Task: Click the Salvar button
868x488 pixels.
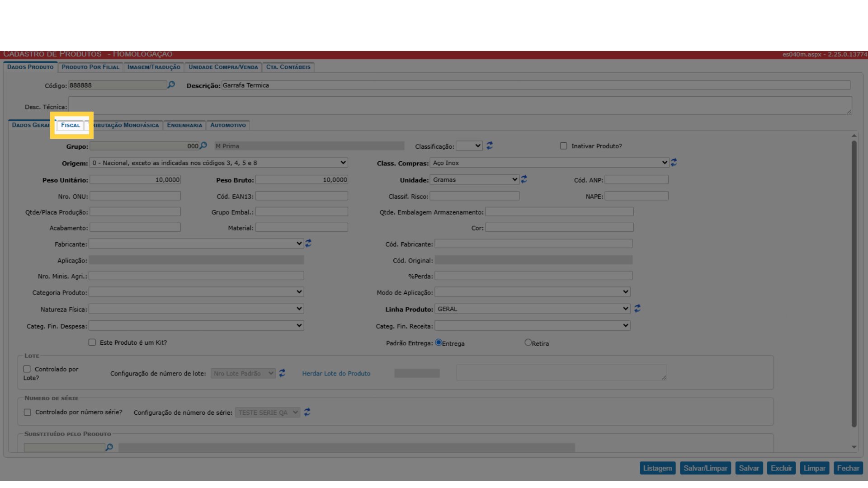Action: [x=749, y=468]
